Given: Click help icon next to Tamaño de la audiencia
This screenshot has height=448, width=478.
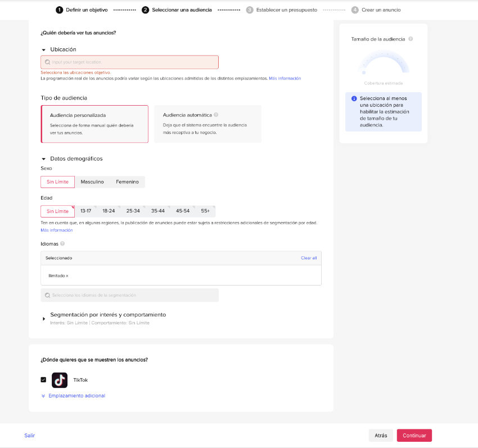Looking at the screenshot, I should tap(411, 39).
